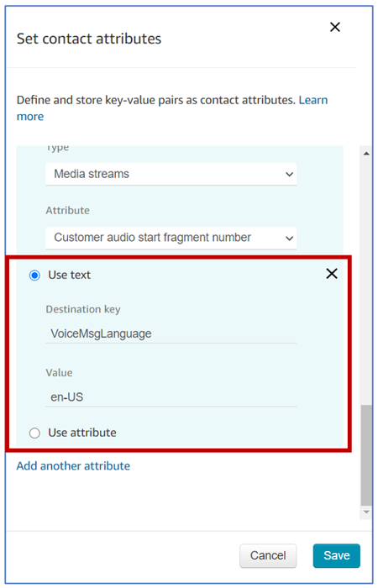Save the contact attributes
The height and width of the screenshot is (588, 378).
click(x=337, y=555)
